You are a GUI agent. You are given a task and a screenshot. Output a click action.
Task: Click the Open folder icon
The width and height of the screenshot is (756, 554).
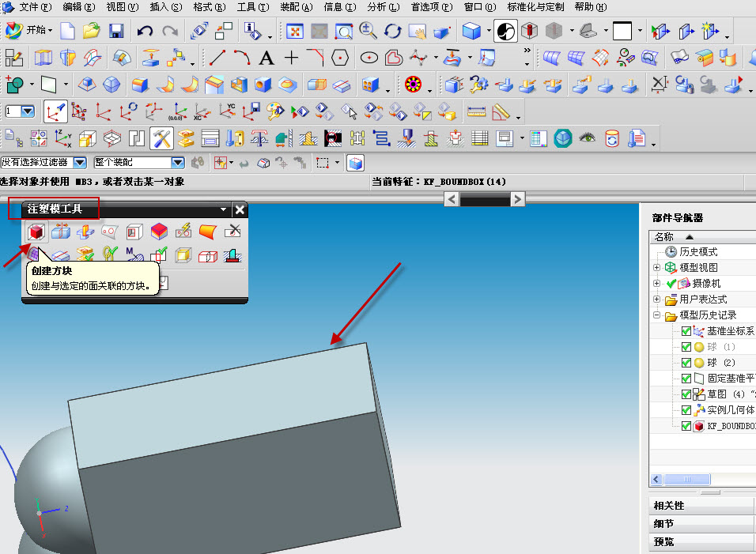coord(91,32)
